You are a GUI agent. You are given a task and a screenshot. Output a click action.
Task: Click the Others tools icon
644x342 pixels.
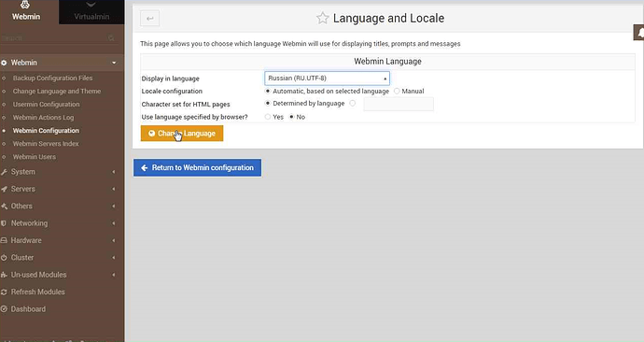4,207
